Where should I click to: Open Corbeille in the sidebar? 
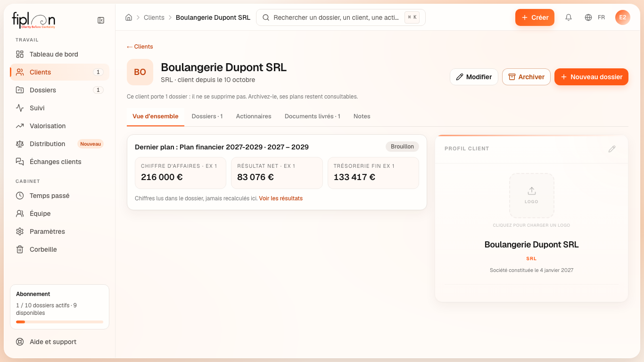coord(59,249)
